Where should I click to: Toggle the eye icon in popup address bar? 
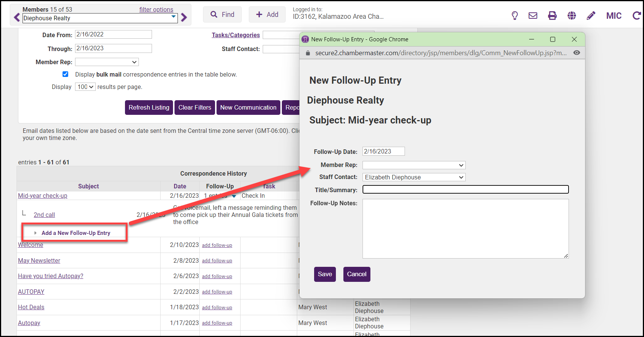[x=576, y=53]
